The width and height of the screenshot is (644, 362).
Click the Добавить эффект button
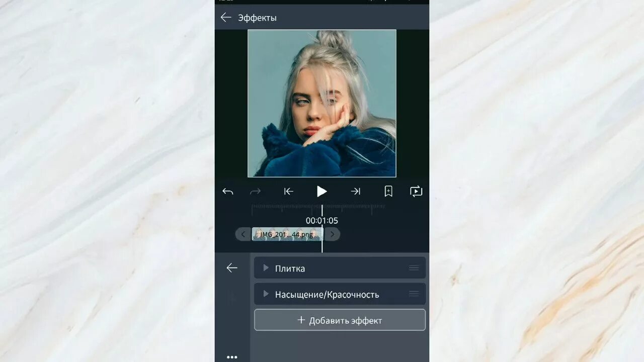click(x=340, y=320)
